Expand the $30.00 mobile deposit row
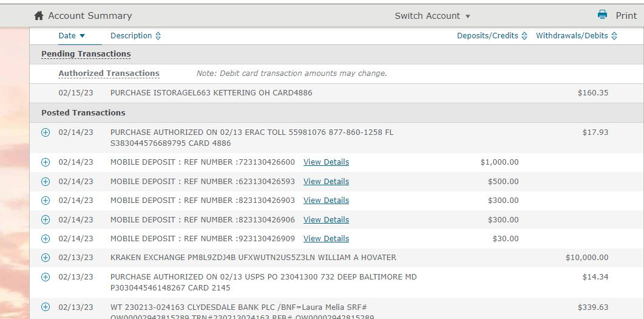This screenshot has height=319, width=644. [46, 239]
